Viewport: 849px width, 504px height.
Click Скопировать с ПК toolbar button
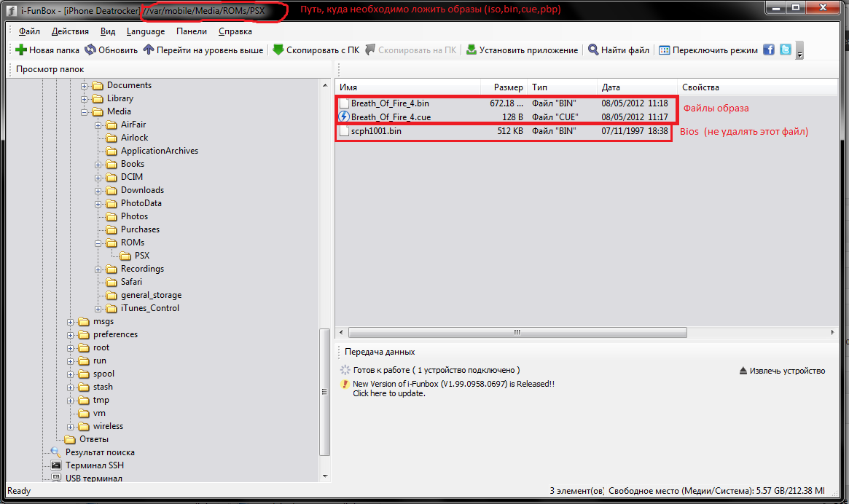pos(315,50)
